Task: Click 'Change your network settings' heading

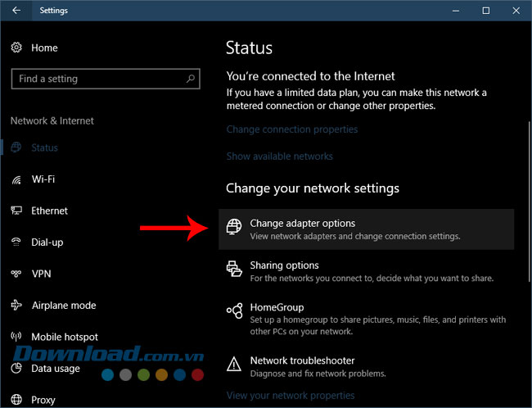Action: [x=313, y=188]
